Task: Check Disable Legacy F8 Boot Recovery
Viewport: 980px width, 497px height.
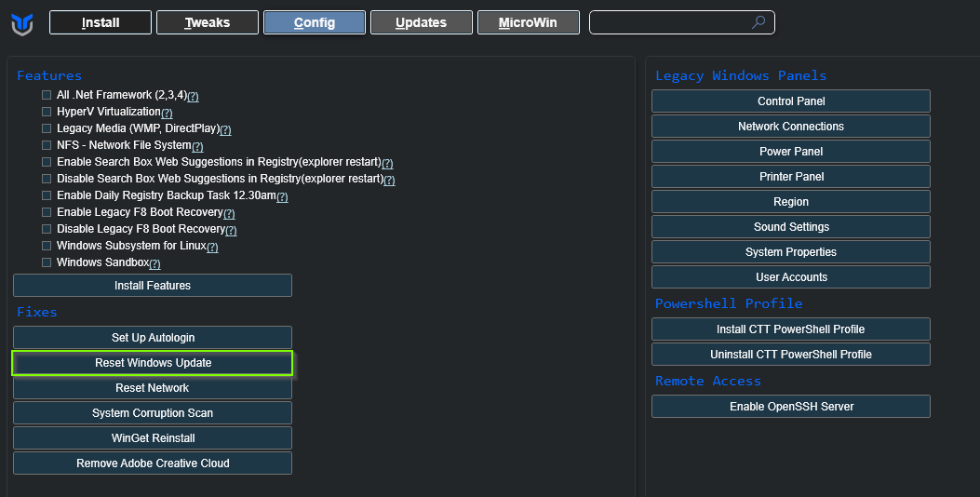Action: click(47, 229)
